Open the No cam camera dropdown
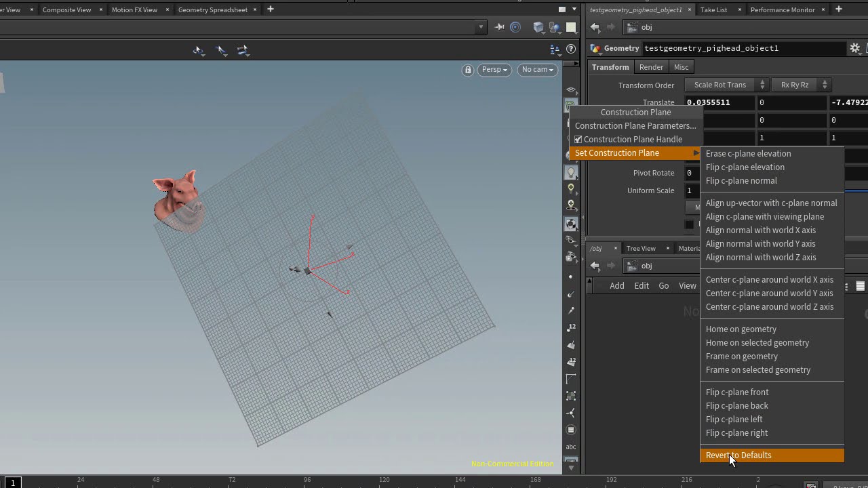Image resolution: width=868 pixels, height=488 pixels. click(537, 69)
